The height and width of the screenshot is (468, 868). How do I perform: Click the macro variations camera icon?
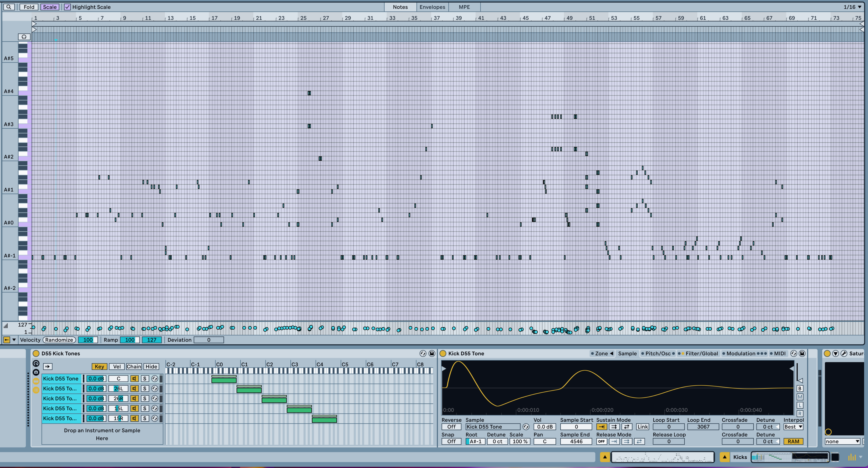click(x=36, y=372)
